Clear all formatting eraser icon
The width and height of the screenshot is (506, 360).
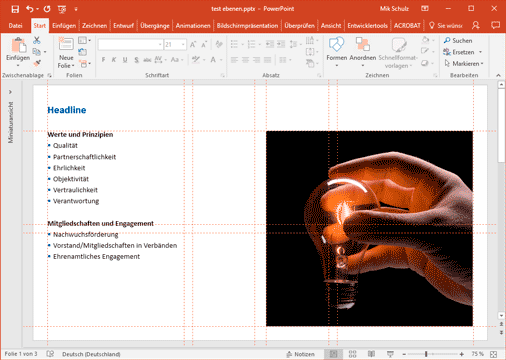click(219, 44)
